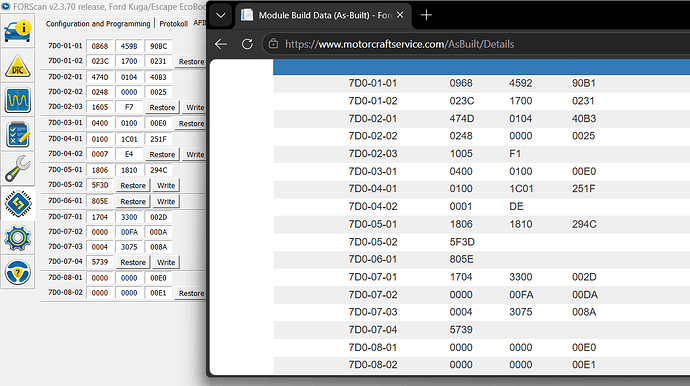Close the Module Build Data tab
Viewport: 690px width, 386px height.
400,15
